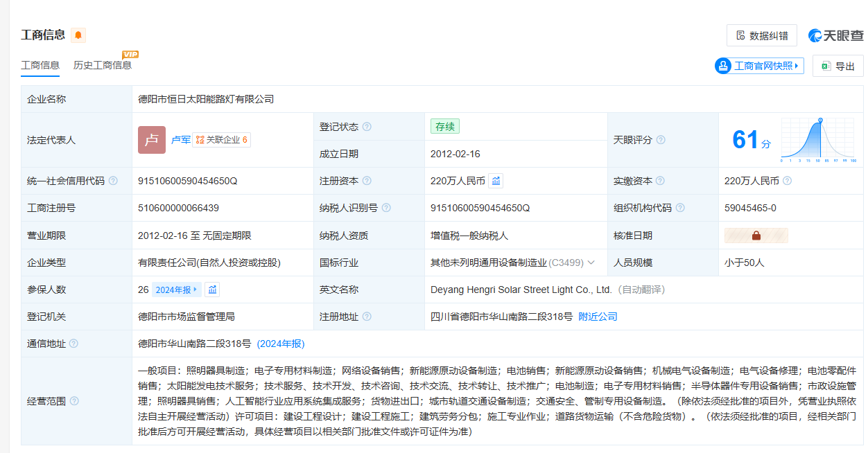
Task: Click help icon beside 统一社会信用代码
Action: pos(113,181)
